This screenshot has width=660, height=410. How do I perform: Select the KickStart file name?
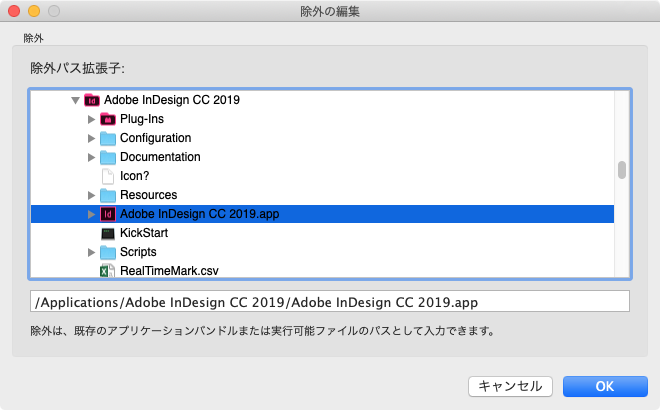pos(144,233)
